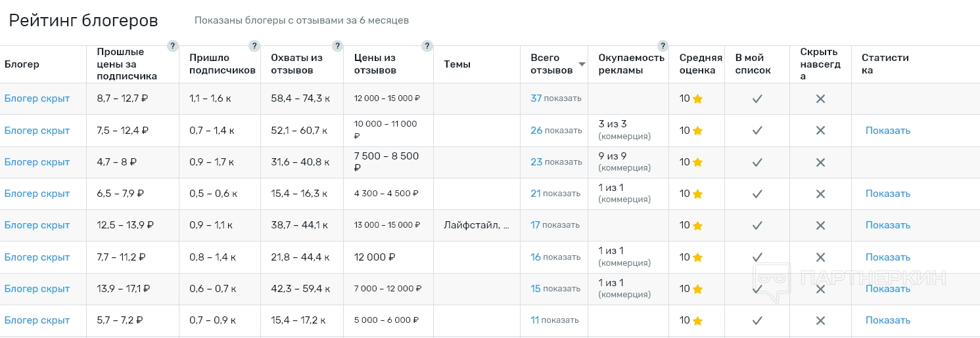Click help icon next to Пришло подписчиков
980x338 pixels.
pyautogui.click(x=254, y=46)
